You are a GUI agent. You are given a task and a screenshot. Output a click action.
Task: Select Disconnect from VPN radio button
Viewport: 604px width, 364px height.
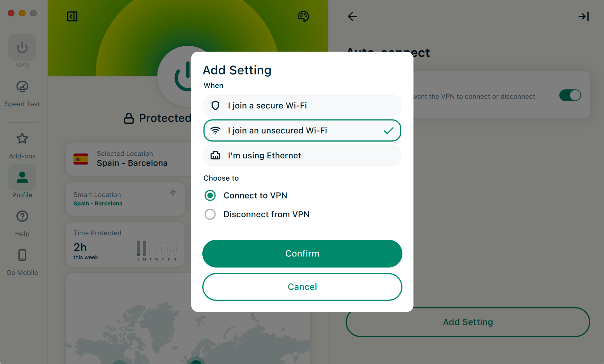pyautogui.click(x=210, y=214)
